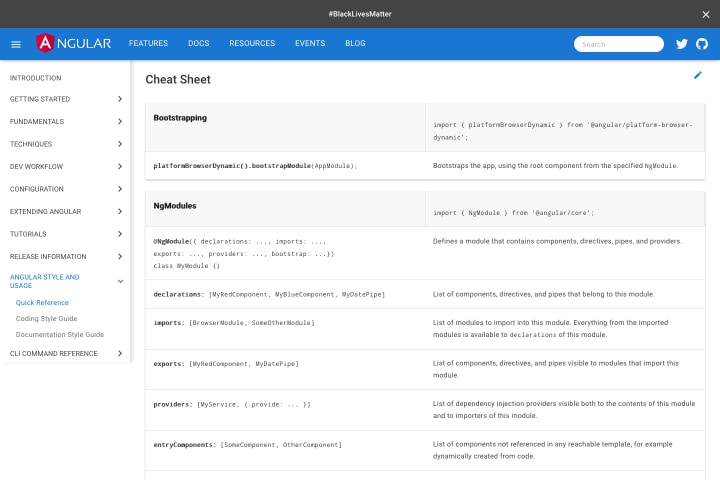This screenshot has width=720, height=480.
Task: Click the DEV WORKFLOW sidebar label
Action: point(36,167)
